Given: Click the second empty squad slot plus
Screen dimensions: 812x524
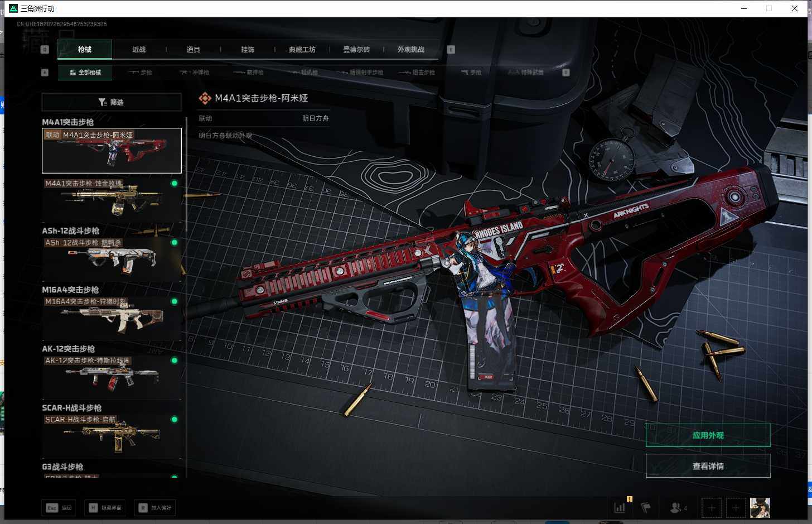Looking at the screenshot, I should [736, 508].
